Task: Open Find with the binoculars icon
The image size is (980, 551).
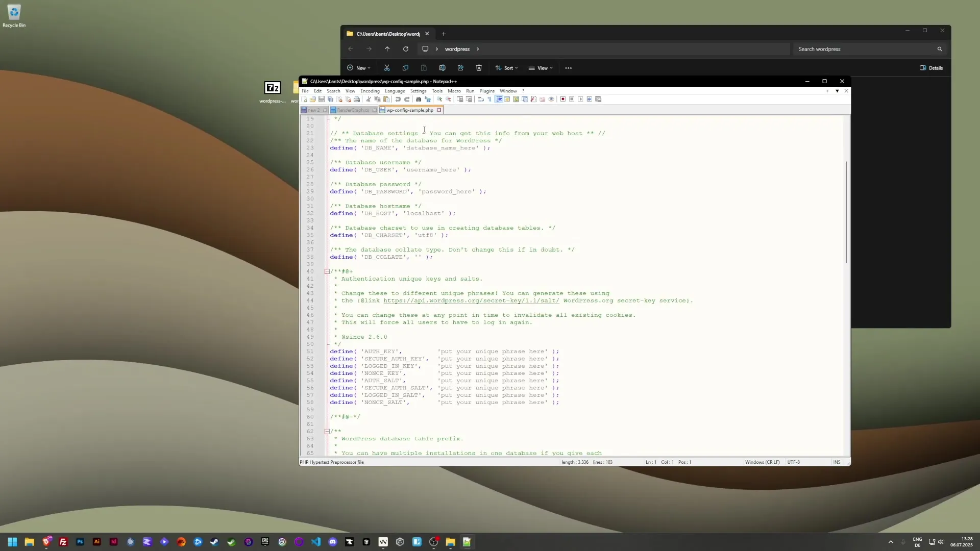Action: pos(419,99)
